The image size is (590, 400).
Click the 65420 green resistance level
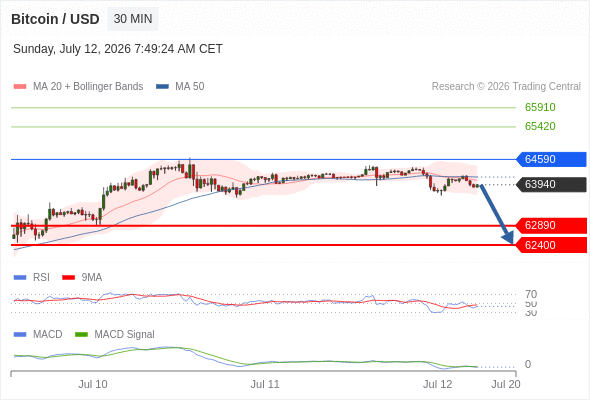[x=540, y=126]
